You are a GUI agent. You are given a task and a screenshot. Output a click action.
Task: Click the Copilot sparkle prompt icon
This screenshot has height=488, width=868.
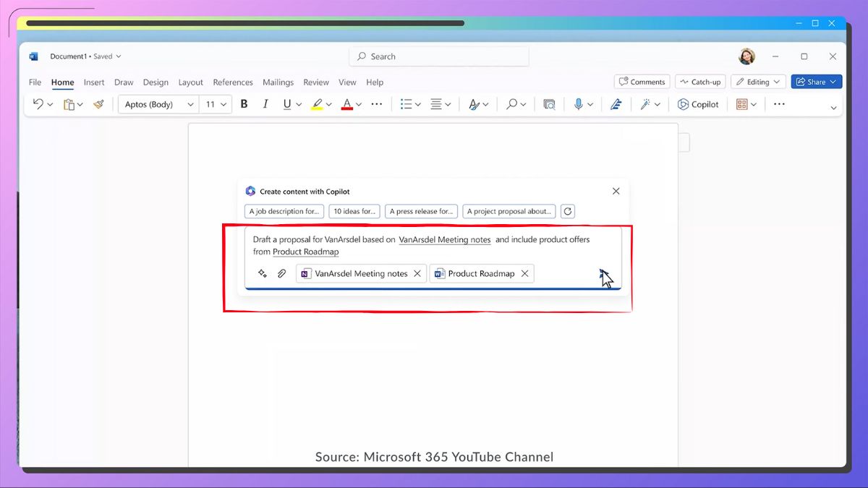pos(263,274)
